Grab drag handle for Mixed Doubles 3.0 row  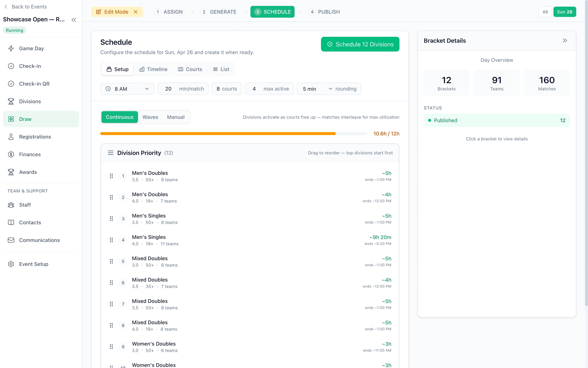coord(111,261)
